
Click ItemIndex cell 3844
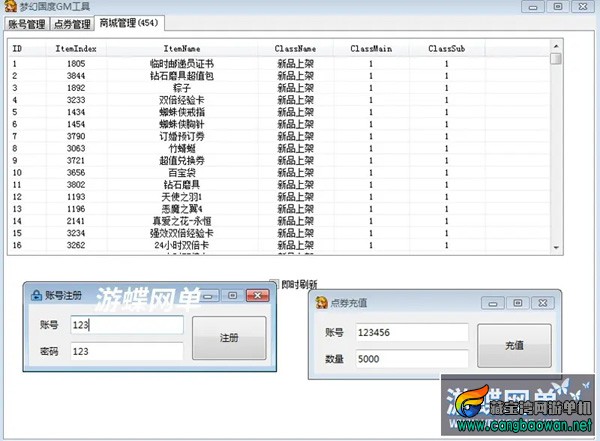coord(76,76)
